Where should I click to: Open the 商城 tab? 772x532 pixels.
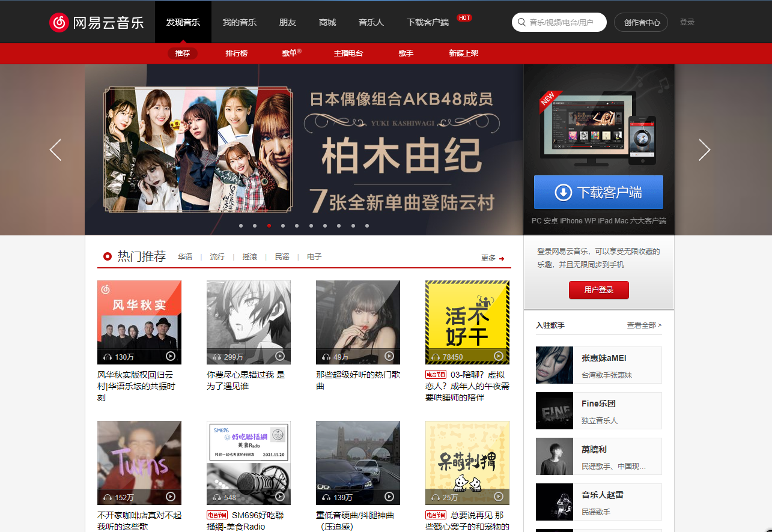tap(327, 22)
